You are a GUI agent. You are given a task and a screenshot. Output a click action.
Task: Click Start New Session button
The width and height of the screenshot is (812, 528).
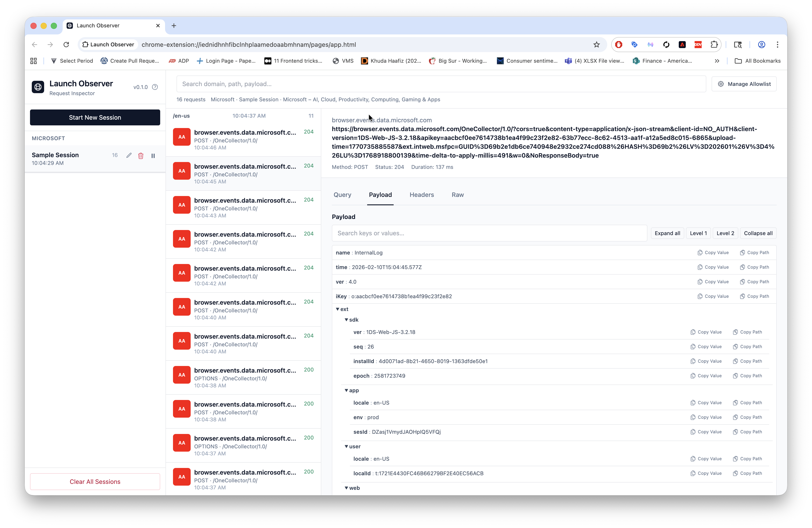click(x=95, y=117)
